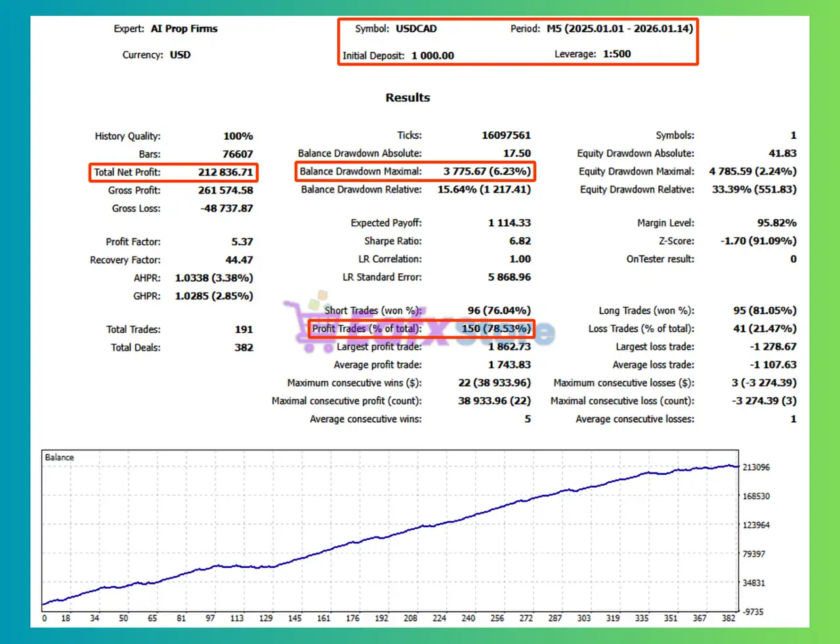
Task: Click the Profit Trades percentage 150 (78.53%)
Action: point(495,329)
